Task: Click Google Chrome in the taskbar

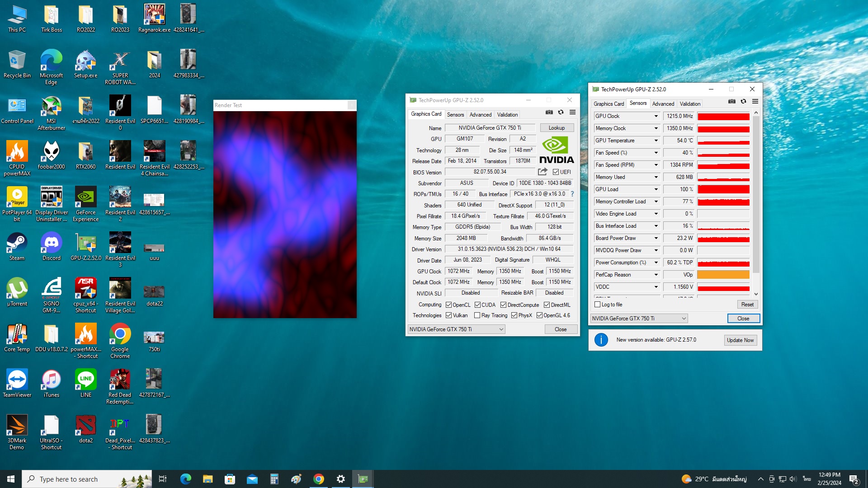Action: [319, 479]
